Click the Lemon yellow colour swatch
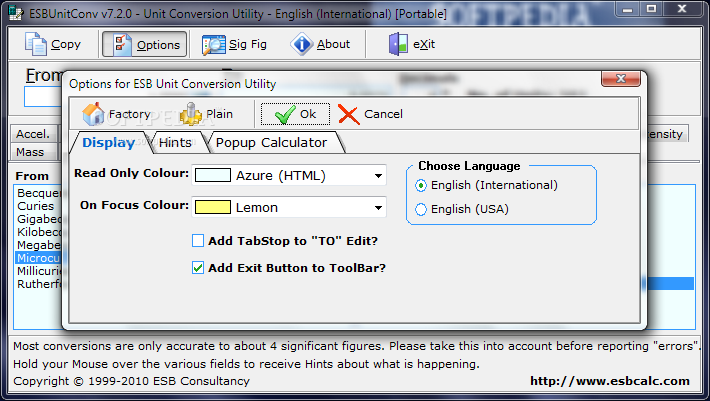Image resolution: width=710 pixels, height=401 pixels. pos(212,207)
